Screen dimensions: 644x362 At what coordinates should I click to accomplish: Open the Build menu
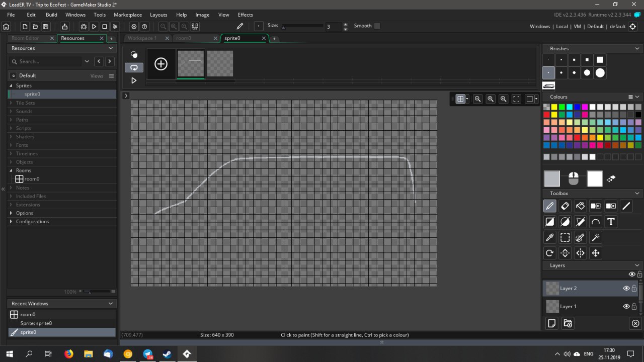51,15
